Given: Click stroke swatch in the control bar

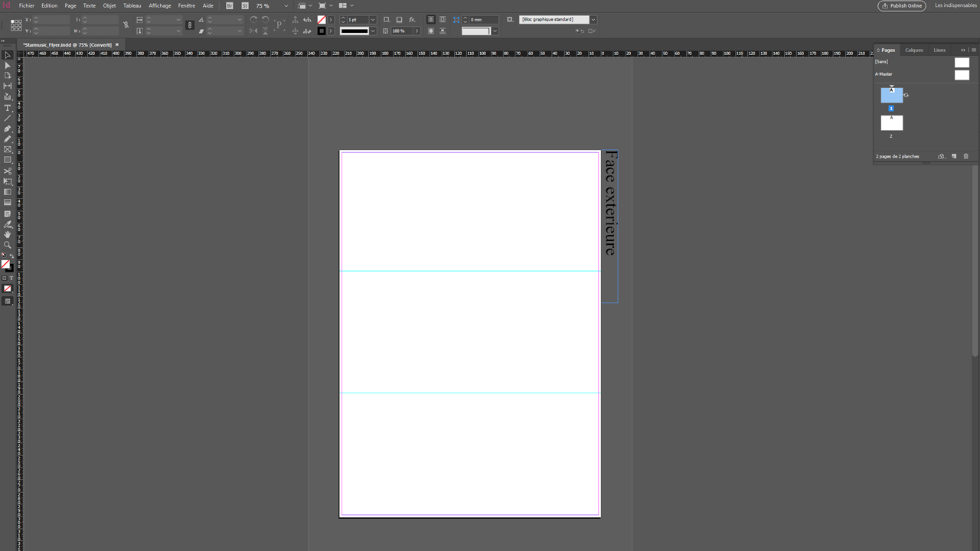Looking at the screenshot, I should pyautogui.click(x=322, y=31).
